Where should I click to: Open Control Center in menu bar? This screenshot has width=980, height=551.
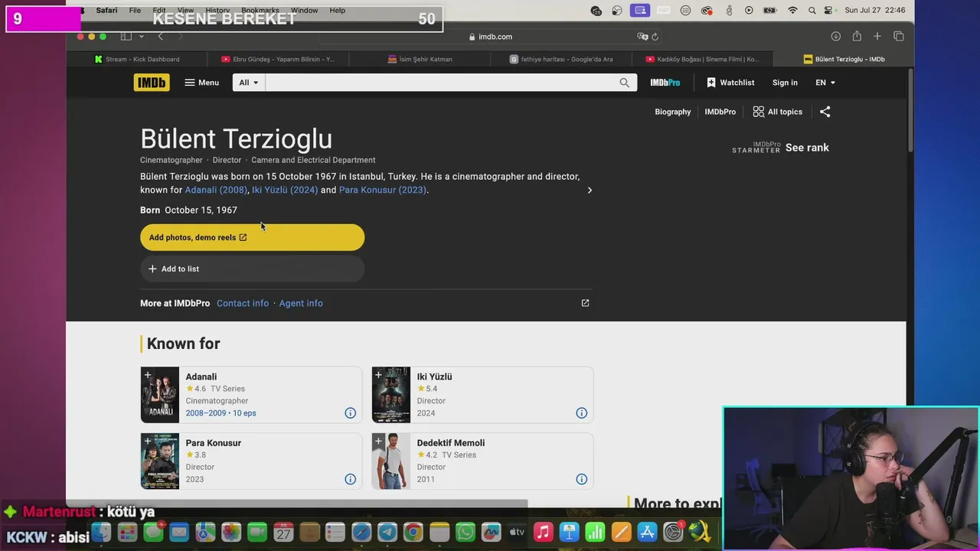point(829,11)
